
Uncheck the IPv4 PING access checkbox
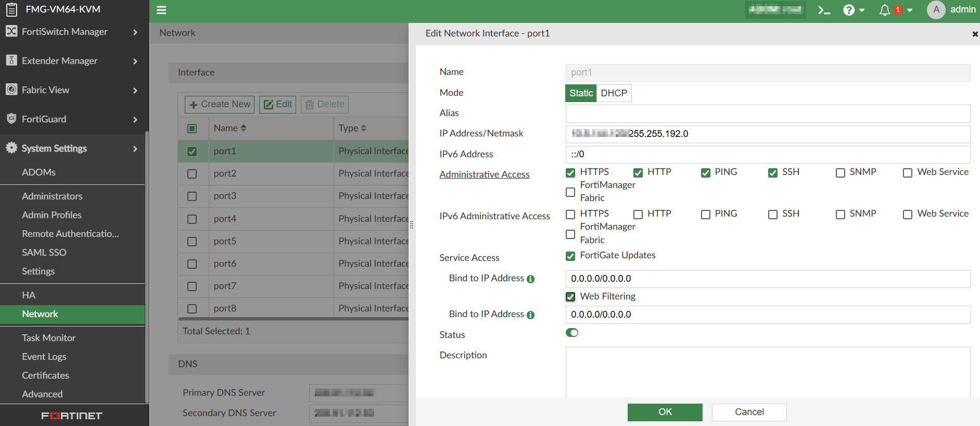point(706,173)
